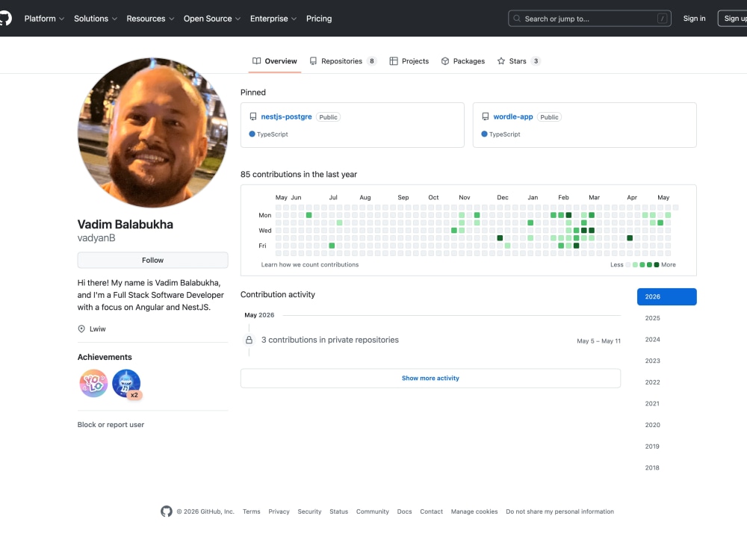The image size is (747, 560).
Task: Click the book icon beside Overview
Action: [256, 61]
